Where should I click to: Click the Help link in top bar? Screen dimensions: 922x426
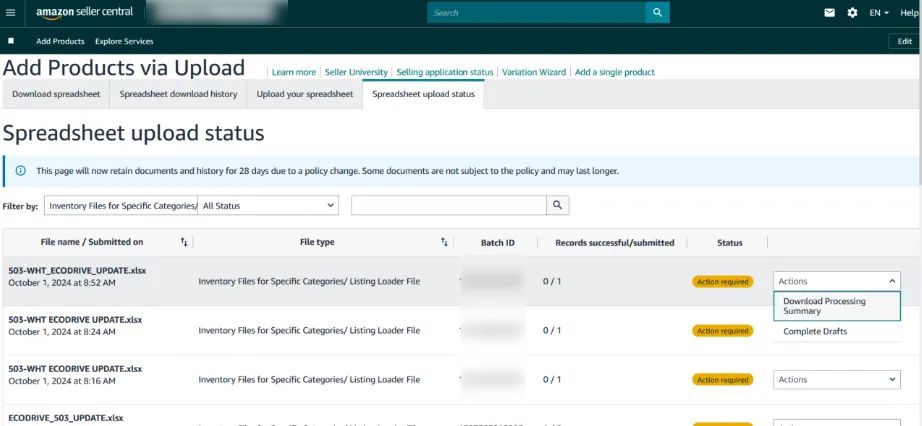pos(910,12)
